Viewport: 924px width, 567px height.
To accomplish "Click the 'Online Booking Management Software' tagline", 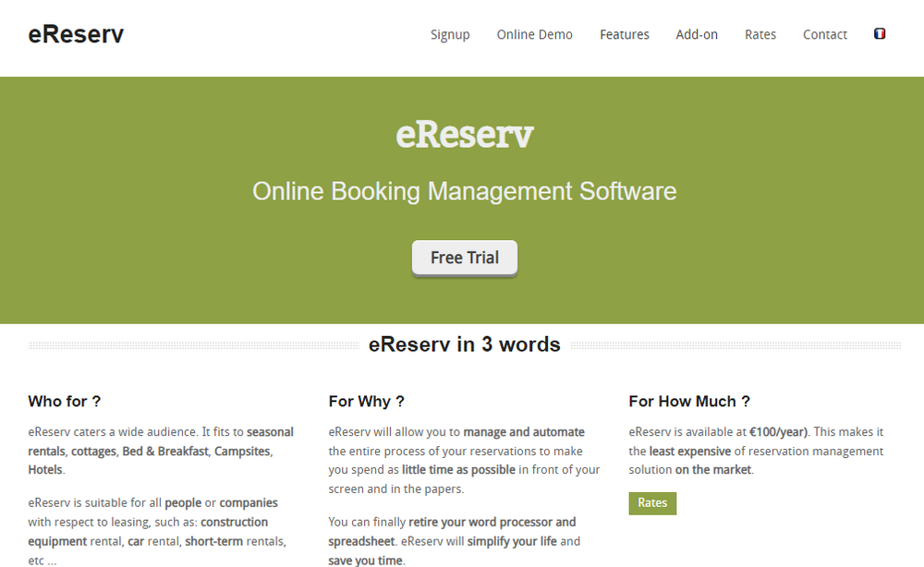I will (465, 191).
